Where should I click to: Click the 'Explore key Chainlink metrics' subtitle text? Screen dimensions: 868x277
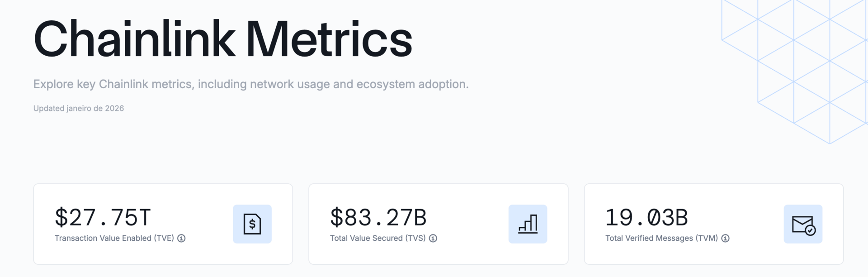pos(251,84)
